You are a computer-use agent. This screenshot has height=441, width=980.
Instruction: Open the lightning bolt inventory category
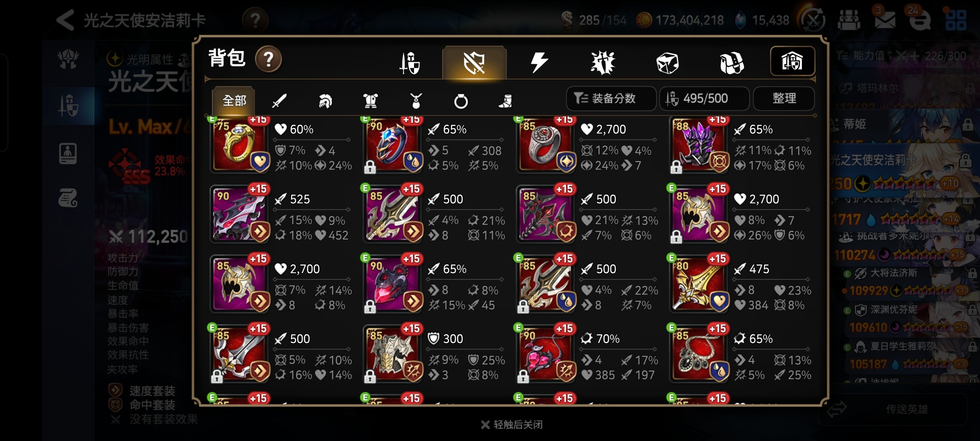(x=539, y=62)
